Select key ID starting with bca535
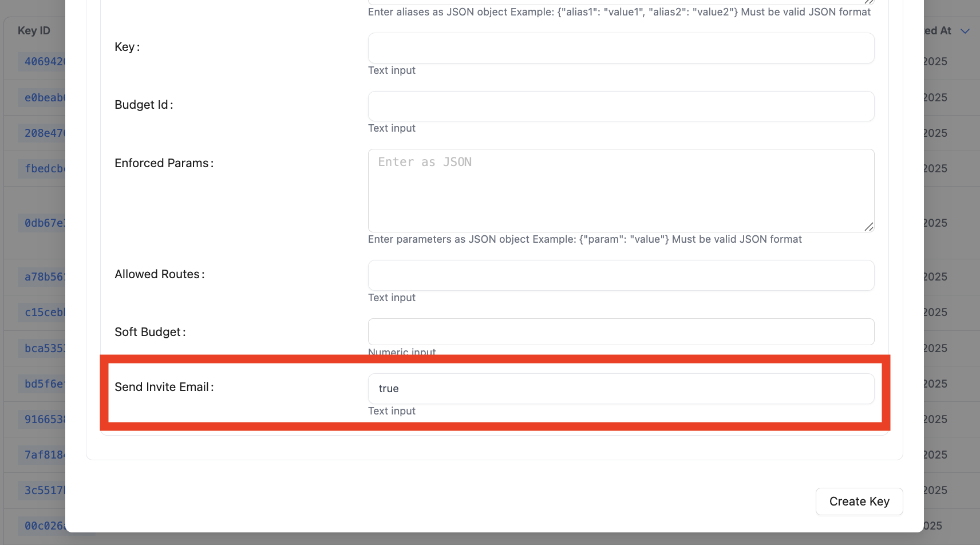This screenshot has width=980, height=545. (44, 349)
